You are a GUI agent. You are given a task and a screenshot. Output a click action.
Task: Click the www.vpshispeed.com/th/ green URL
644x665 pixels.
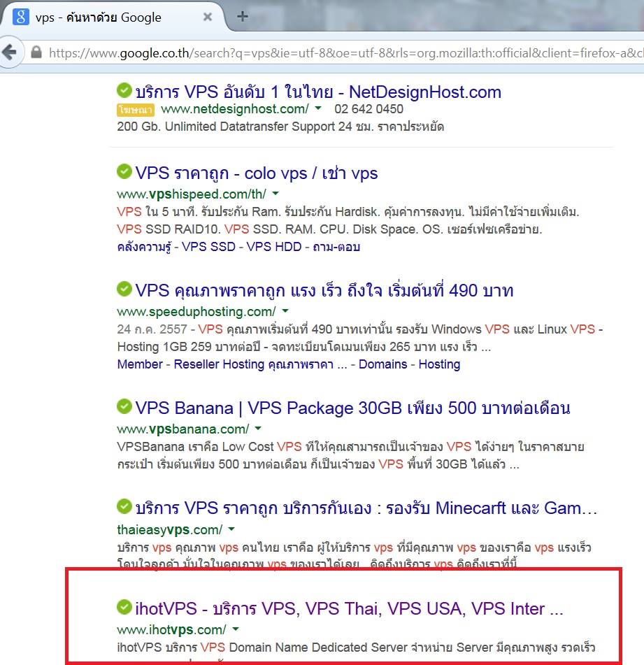click(x=192, y=194)
